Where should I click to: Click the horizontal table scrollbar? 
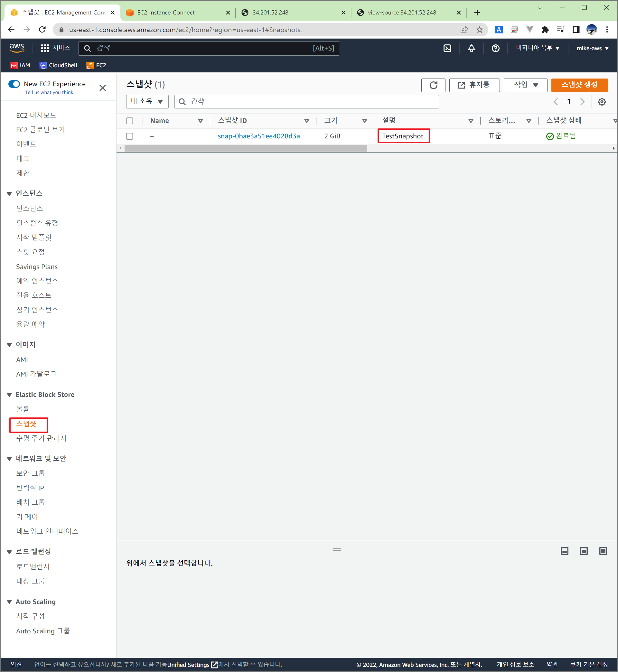coord(246,148)
